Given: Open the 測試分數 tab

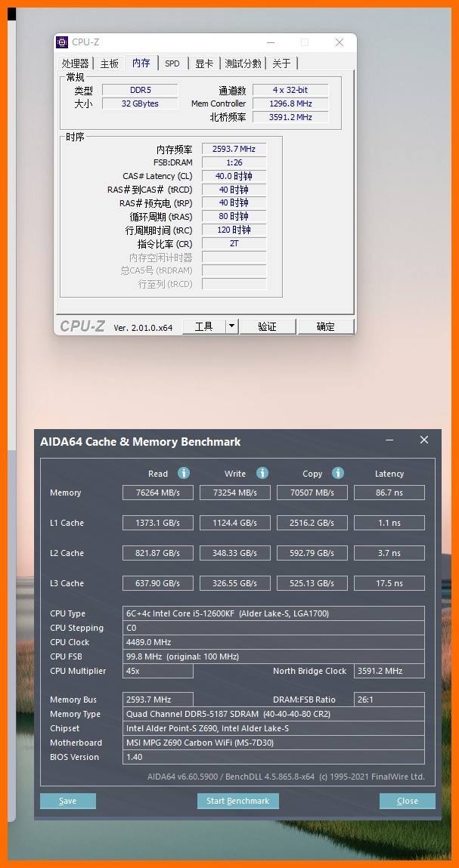Looking at the screenshot, I should tap(243, 63).
